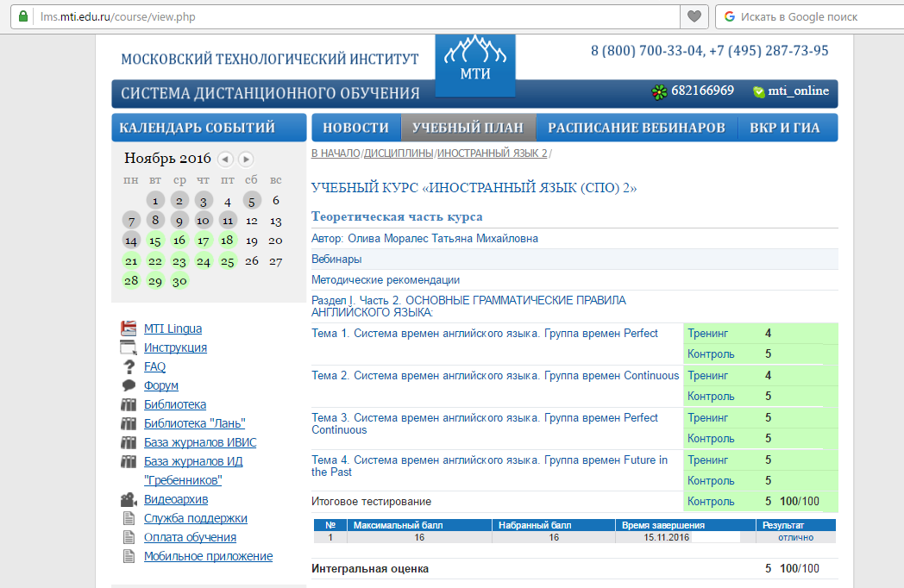Image resolution: width=904 pixels, height=588 pixels.
Task: Click the MTI mountain logo
Action: click(475, 65)
